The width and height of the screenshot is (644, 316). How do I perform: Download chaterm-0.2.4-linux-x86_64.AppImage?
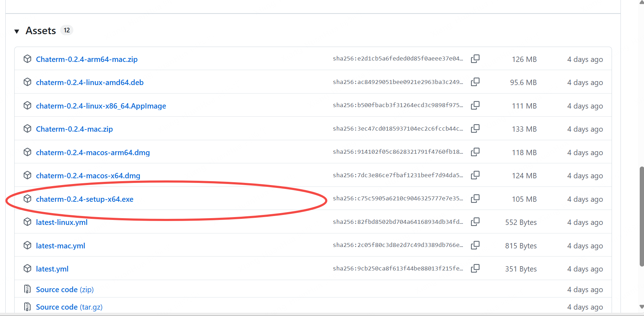click(x=101, y=106)
